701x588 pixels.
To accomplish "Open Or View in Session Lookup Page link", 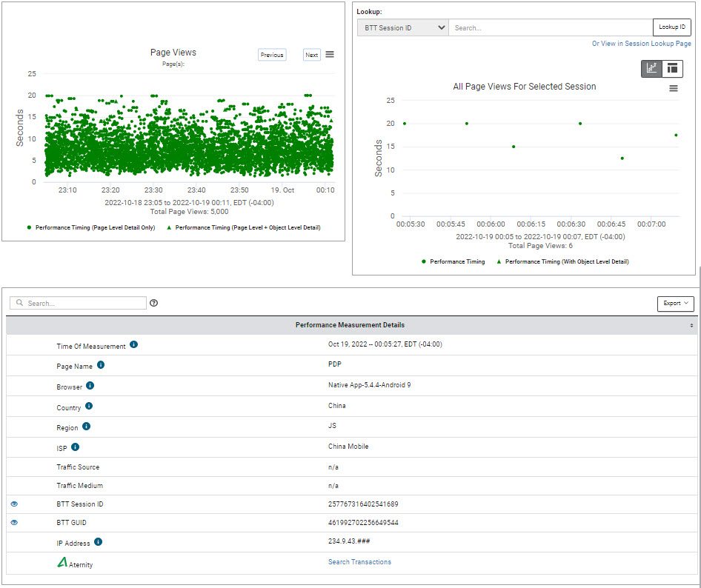I will point(641,44).
